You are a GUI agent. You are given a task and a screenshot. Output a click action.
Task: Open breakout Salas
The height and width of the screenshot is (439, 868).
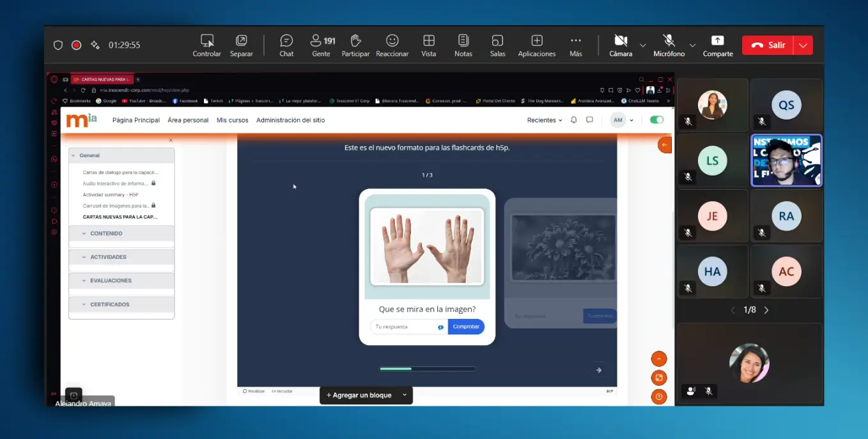497,45
